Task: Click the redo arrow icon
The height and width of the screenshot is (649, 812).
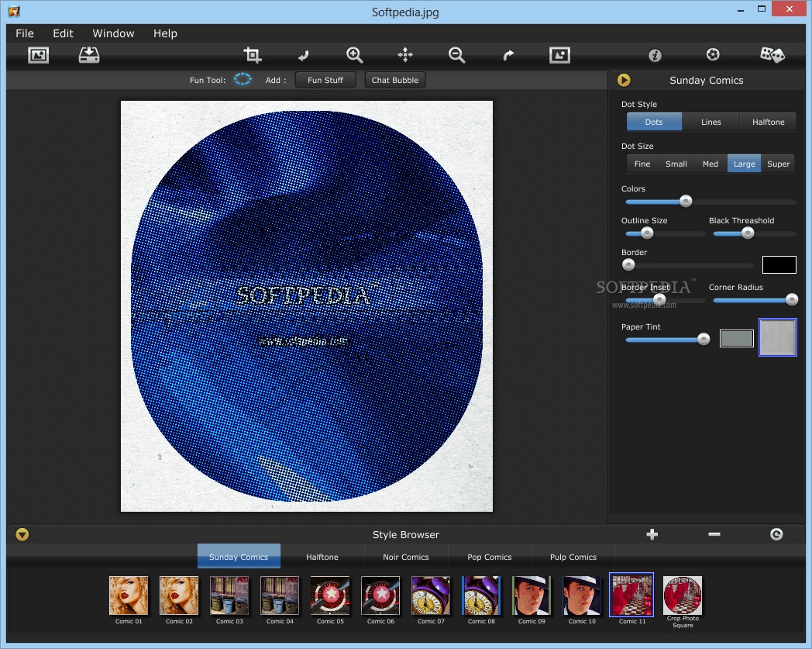Action: click(508, 55)
